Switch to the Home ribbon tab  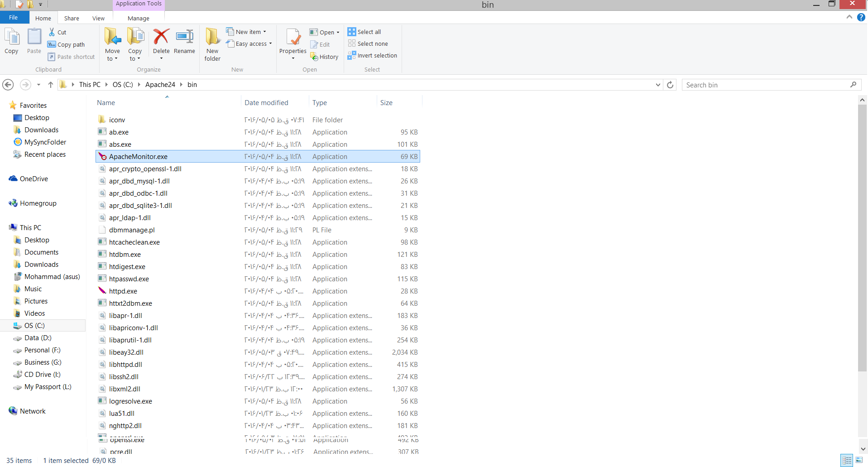tap(43, 18)
